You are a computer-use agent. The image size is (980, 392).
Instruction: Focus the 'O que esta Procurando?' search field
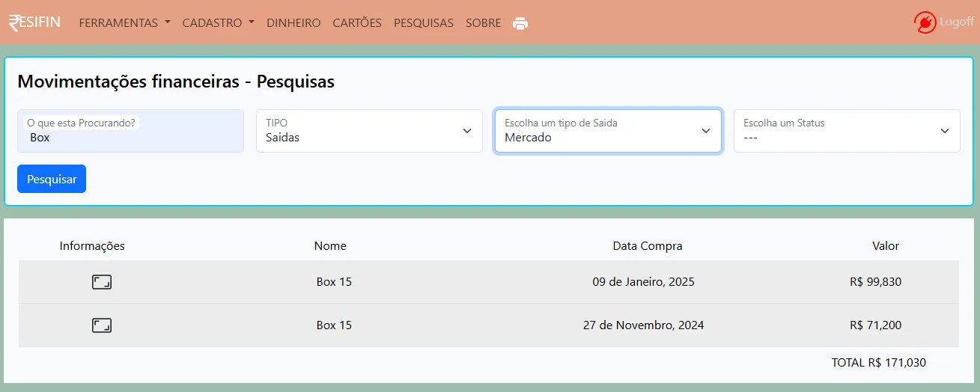130,138
